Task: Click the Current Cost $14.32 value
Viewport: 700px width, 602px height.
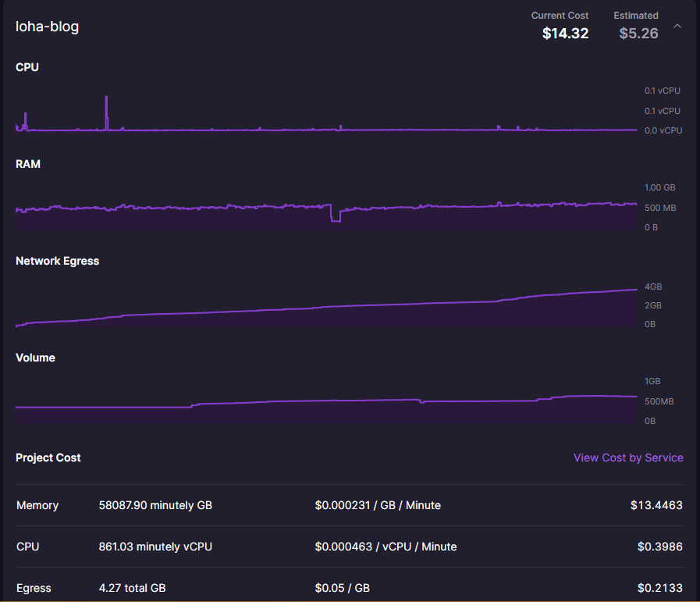Action: pyautogui.click(x=565, y=33)
